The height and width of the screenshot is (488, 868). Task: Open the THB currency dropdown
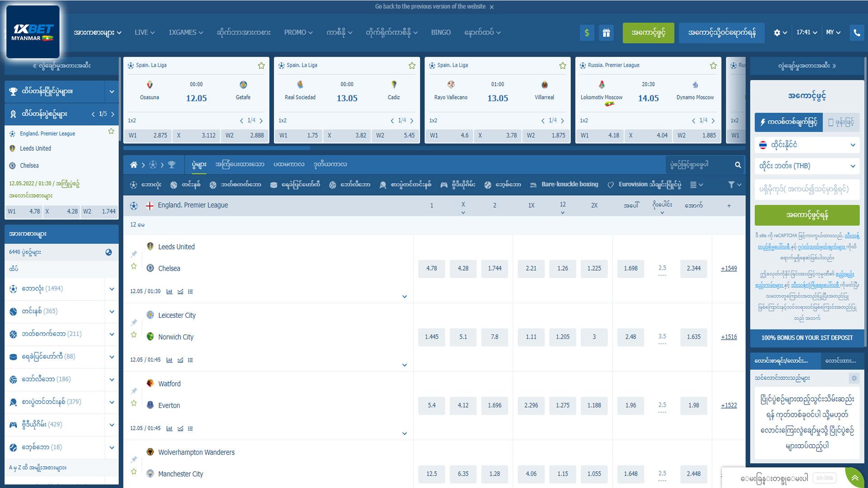pos(807,166)
